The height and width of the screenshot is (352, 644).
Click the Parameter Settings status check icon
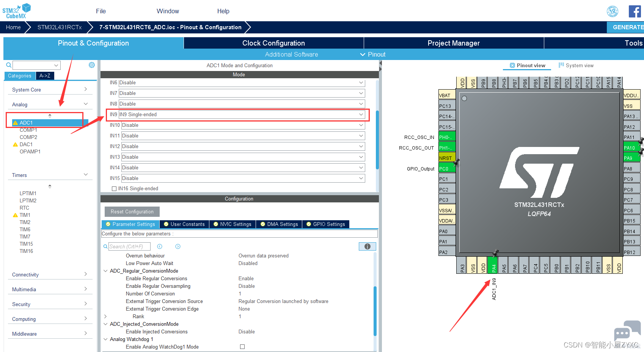click(x=108, y=224)
